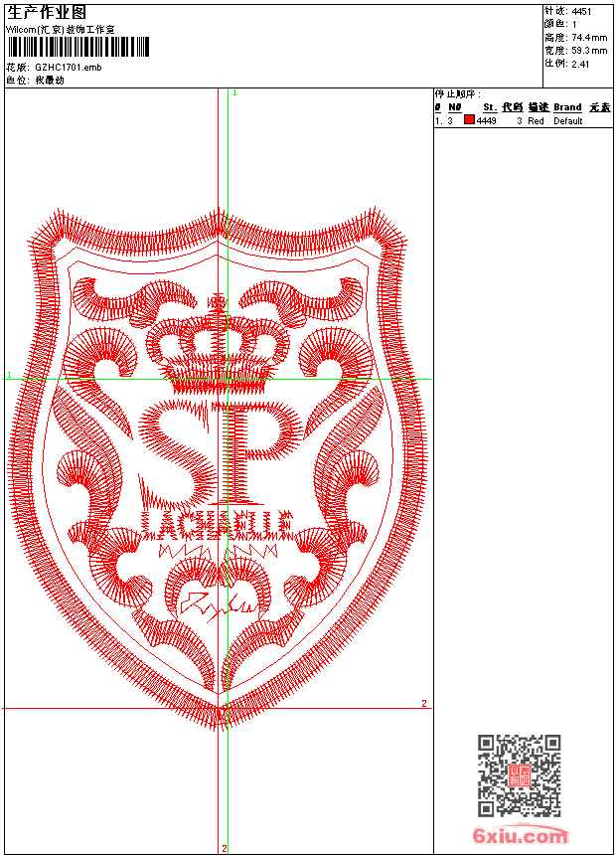Click the "Wilcom(汇京)" studio name line
616x855 pixels.
pos(61,30)
